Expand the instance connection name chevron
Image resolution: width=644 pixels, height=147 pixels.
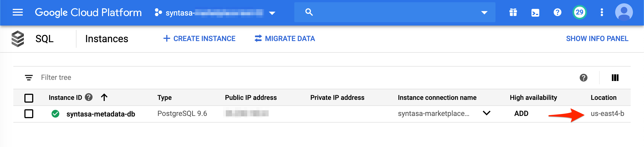(x=487, y=113)
